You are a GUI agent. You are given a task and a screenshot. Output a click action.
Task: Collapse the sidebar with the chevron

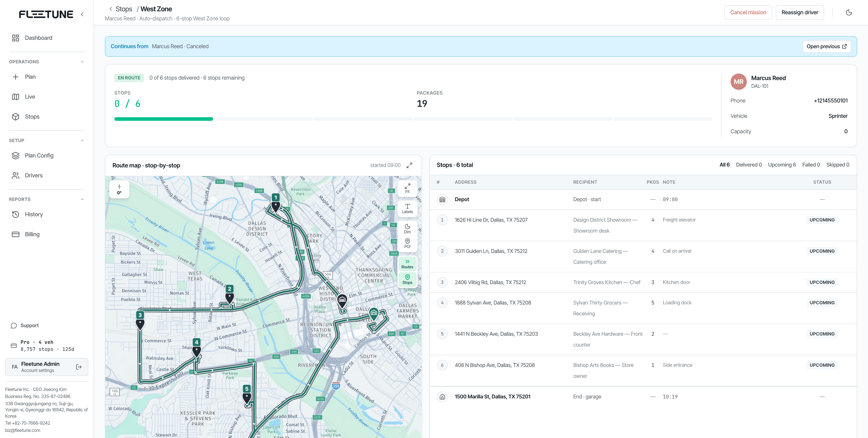82,14
